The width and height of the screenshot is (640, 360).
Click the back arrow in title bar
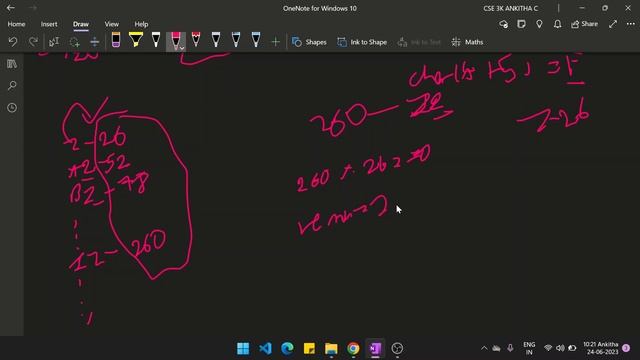(11, 8)
